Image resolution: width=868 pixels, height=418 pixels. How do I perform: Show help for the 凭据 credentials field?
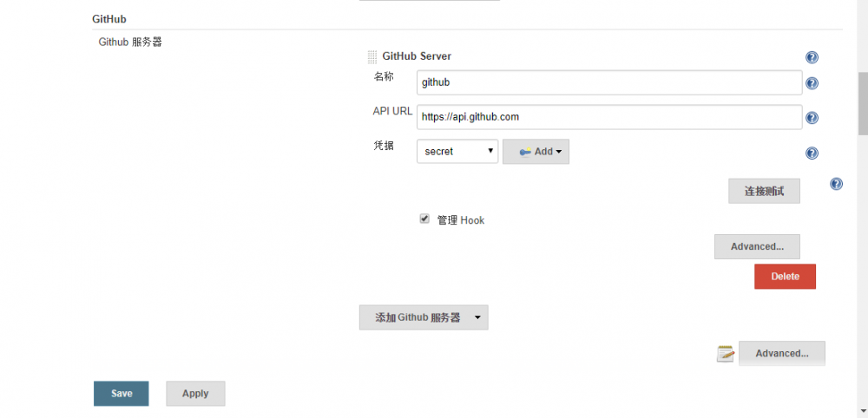coord(812,153)
